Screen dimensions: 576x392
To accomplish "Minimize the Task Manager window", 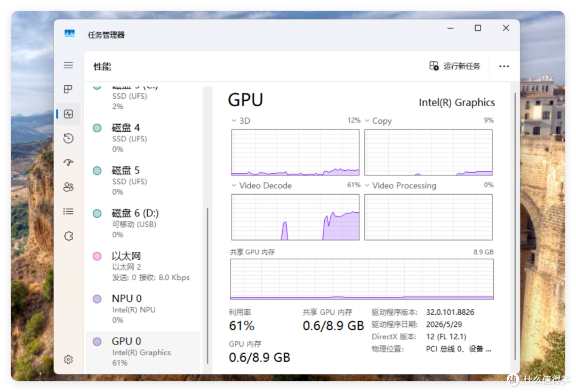I will (450, 28).
